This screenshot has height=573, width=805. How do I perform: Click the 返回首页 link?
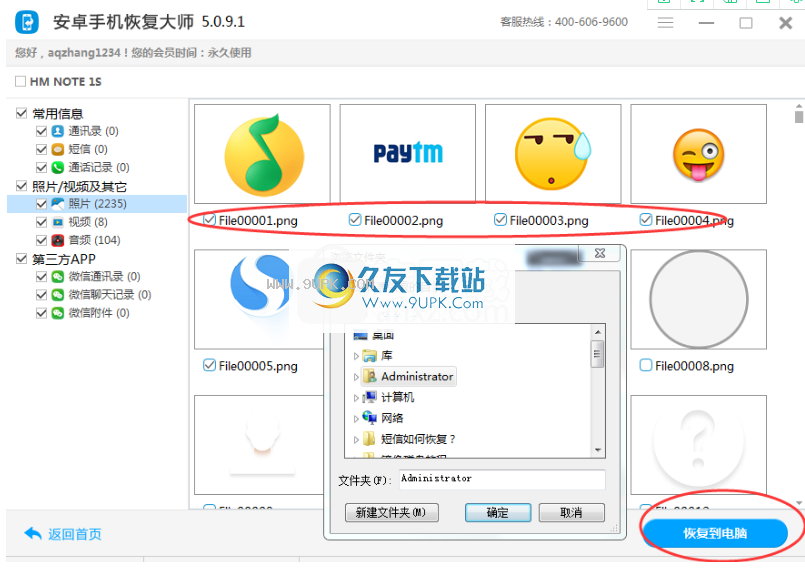click(x=75, y=534)
